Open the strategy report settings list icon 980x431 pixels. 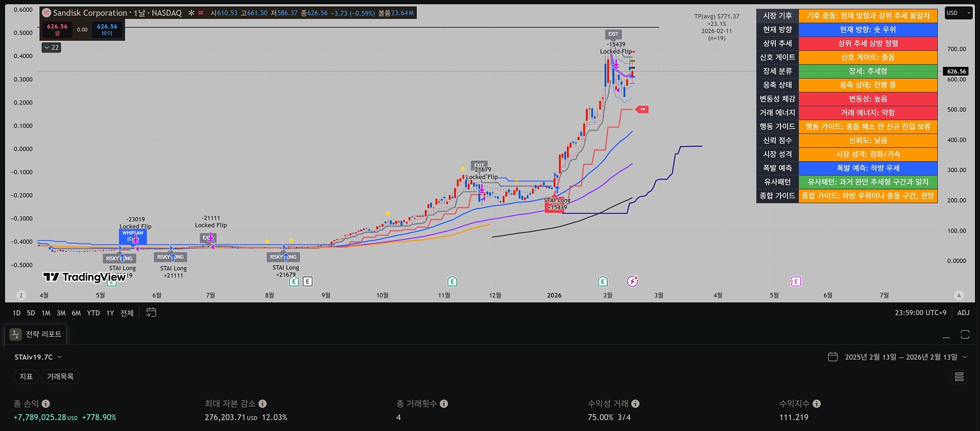pos(959,376)
